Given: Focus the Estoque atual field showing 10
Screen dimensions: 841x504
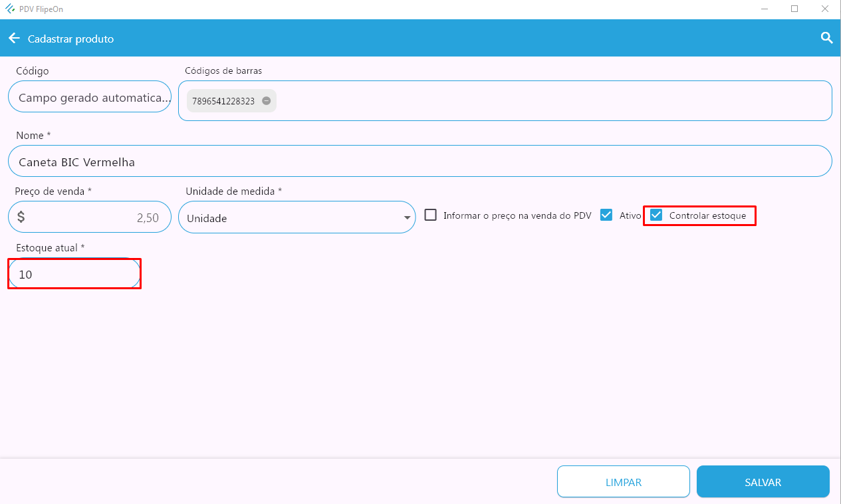Looking at the screenshot, I should tap(74, 274).
